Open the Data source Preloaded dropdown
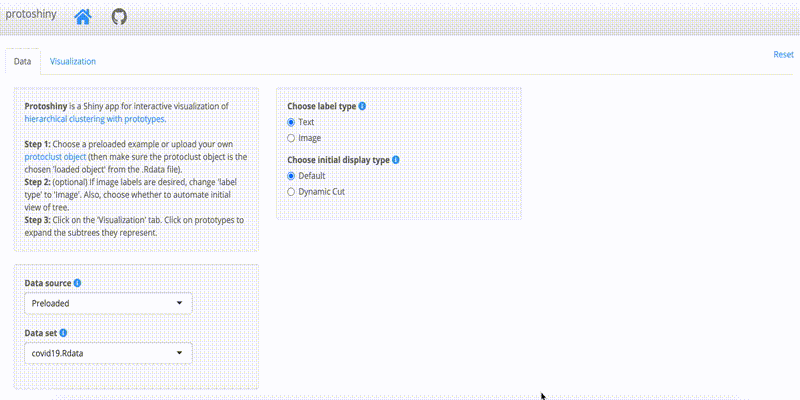This screenshot has height=400, width=800. point(108,303)
